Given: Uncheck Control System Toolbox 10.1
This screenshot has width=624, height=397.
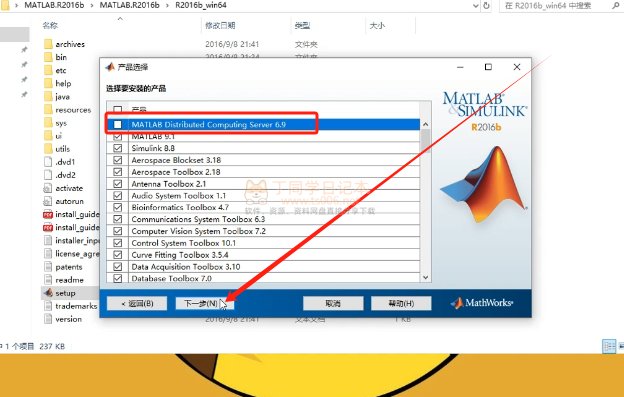Looking at the screenshot, I should coord(117,243).
